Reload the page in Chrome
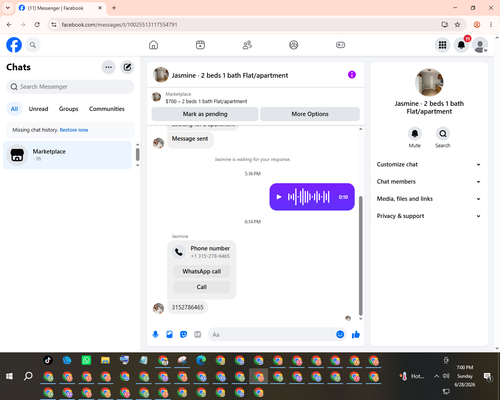 37,24
